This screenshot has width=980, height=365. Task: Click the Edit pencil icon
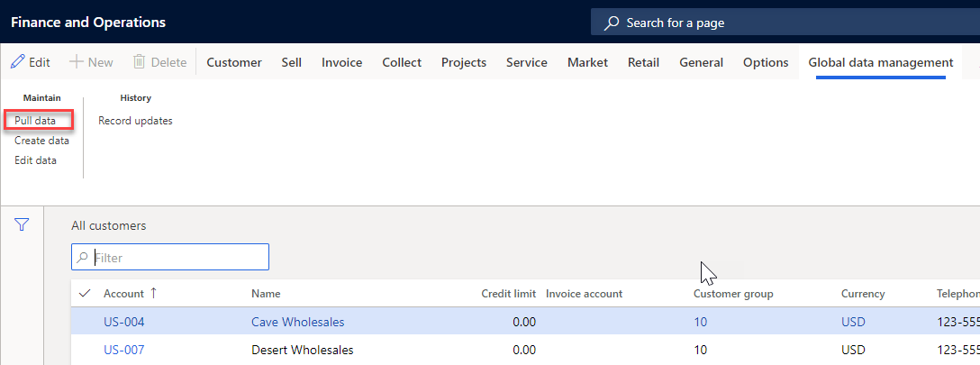pos(18,62)
